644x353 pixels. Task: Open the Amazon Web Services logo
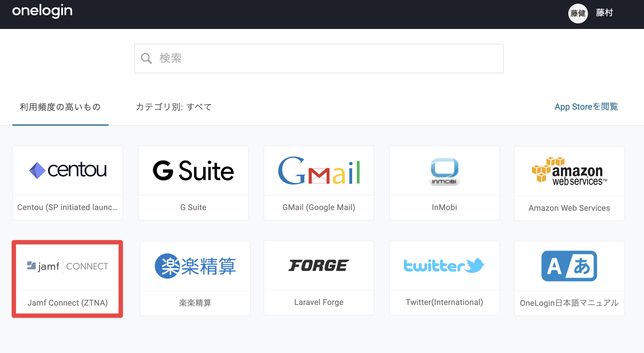[x=570, y=171]
